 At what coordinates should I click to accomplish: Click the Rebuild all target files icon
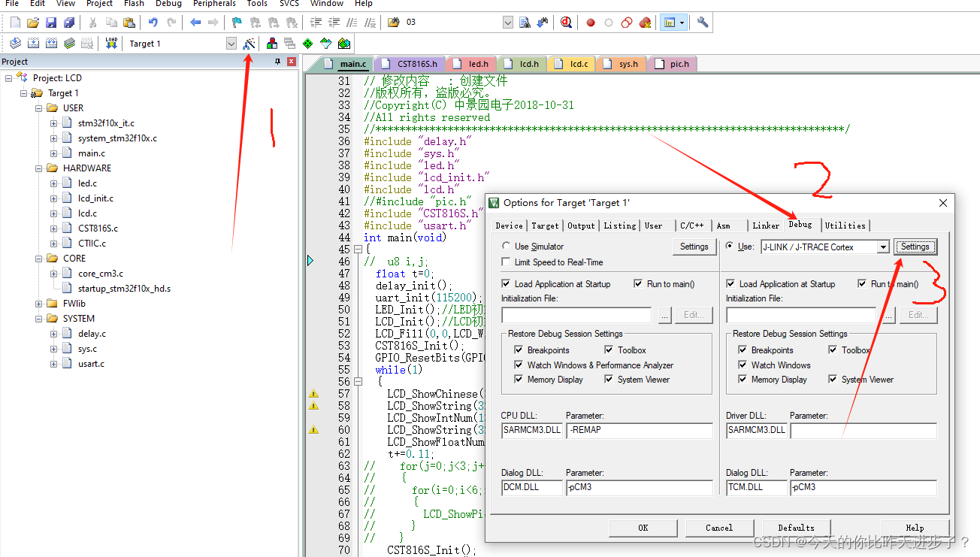click(51, 44)
